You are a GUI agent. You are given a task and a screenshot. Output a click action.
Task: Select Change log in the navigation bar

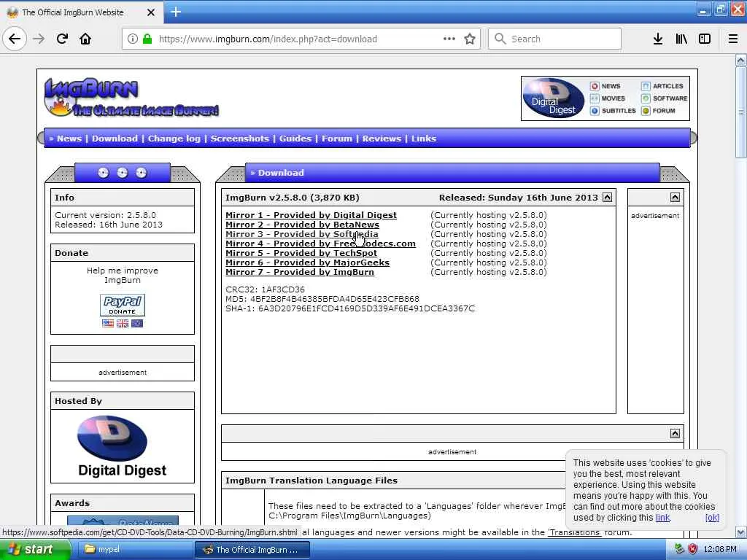coord(174,139)
